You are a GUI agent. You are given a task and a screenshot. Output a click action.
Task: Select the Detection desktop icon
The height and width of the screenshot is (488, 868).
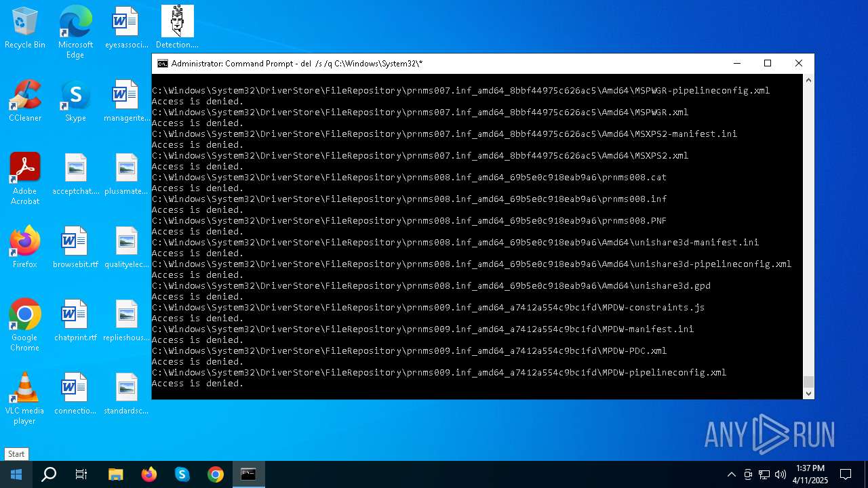click(x=177, y=28)
